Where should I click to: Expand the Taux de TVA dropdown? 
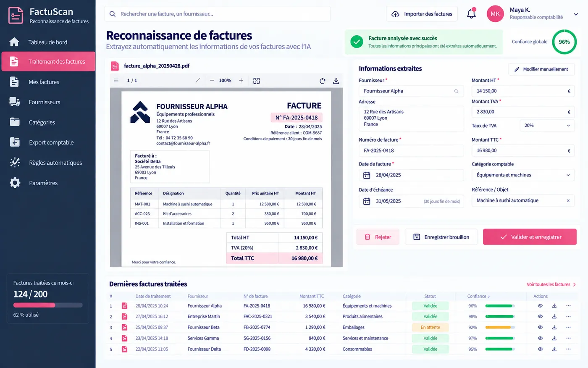(547, 126)
